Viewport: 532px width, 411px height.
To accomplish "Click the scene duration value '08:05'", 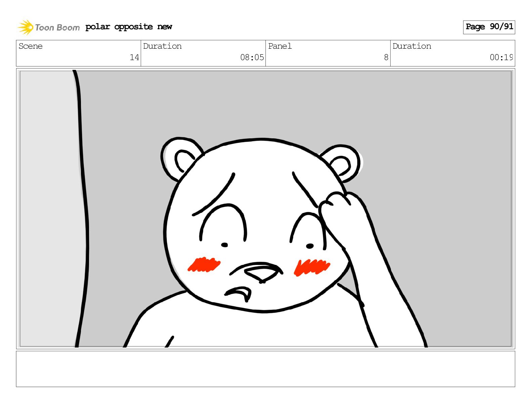I will [x=252, y=57].
